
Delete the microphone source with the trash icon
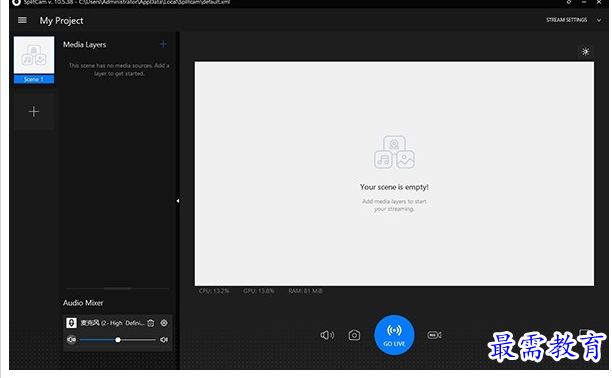[151, 323]
